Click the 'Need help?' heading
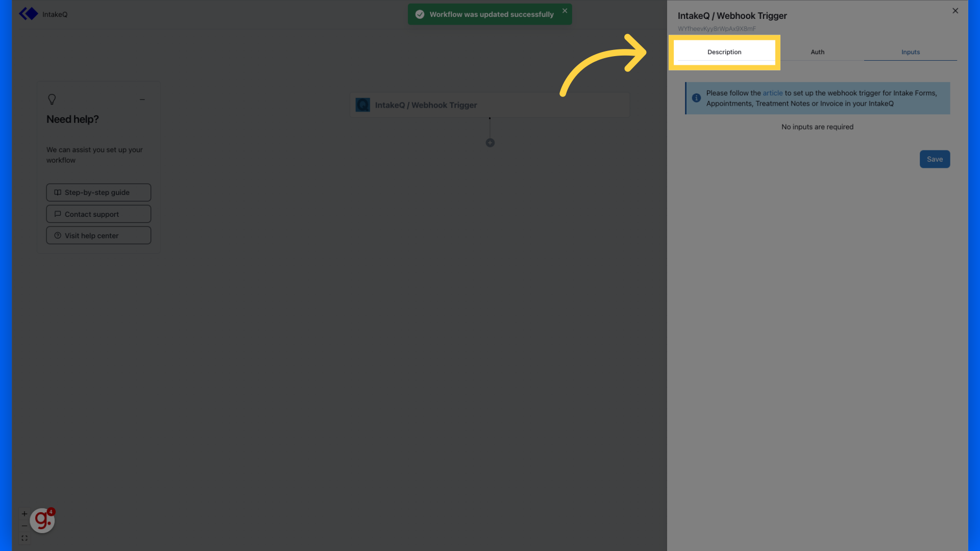This screenshot has height=551, width=980. point(72,119)
